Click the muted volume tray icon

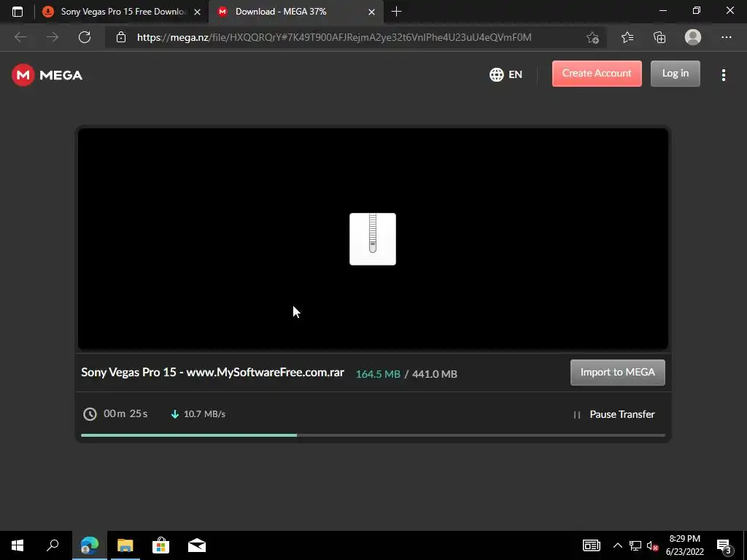tap(652, 545)
